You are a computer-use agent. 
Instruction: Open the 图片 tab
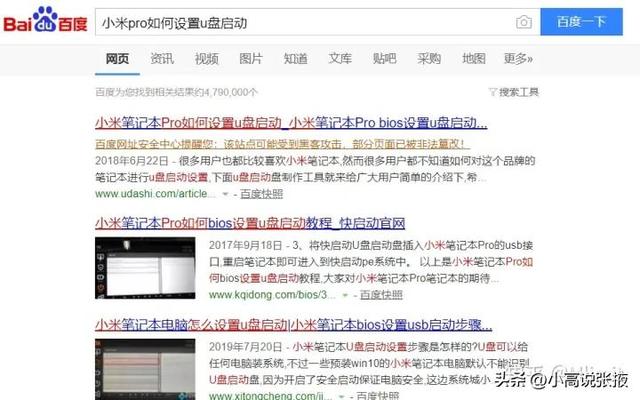(x=251, y=59)
